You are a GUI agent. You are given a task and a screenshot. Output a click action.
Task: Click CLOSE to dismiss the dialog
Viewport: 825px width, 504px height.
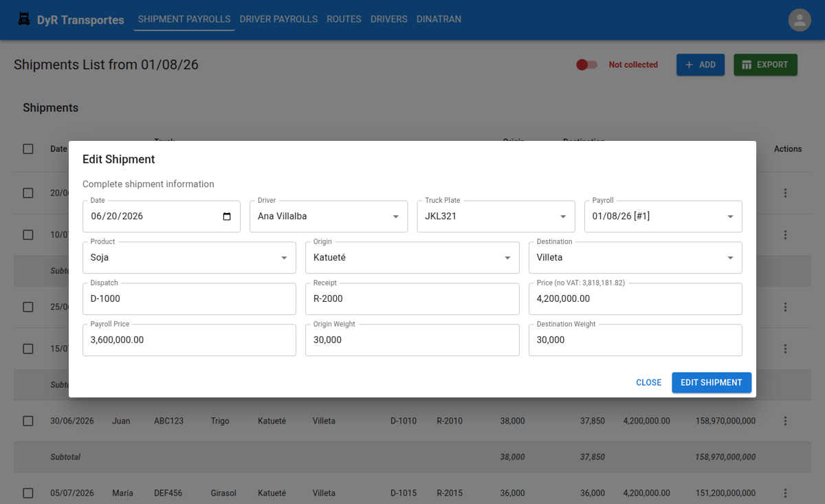click(648, 382)
